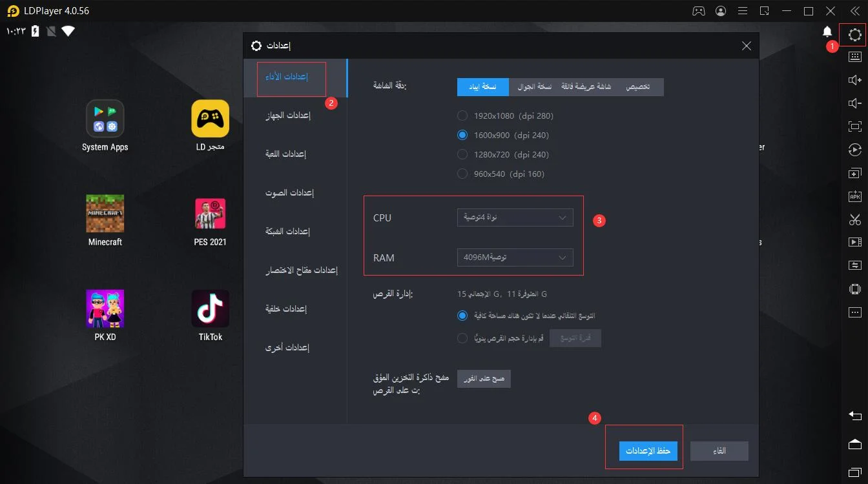
Task: Close the settings dialog with the X
Action: [x=747, y=46]
